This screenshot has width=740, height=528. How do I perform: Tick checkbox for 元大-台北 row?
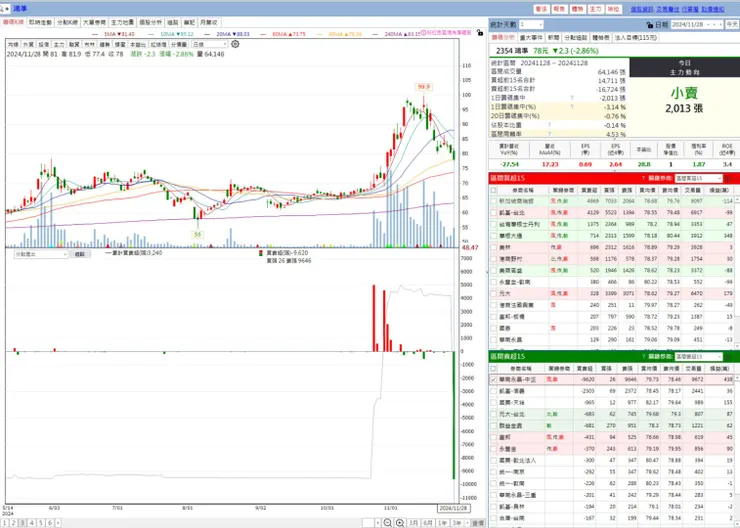click(x=494, y=414)
